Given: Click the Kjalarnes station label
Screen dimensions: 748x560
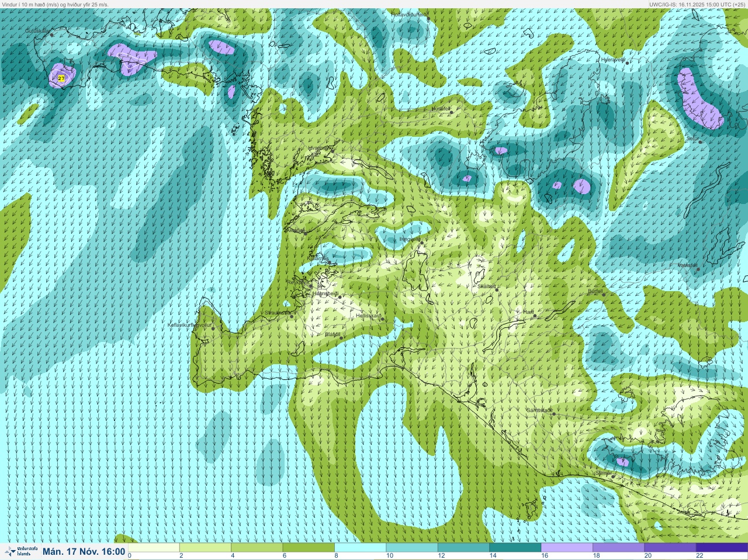Looking at the screenshot, I should (318, 258).
